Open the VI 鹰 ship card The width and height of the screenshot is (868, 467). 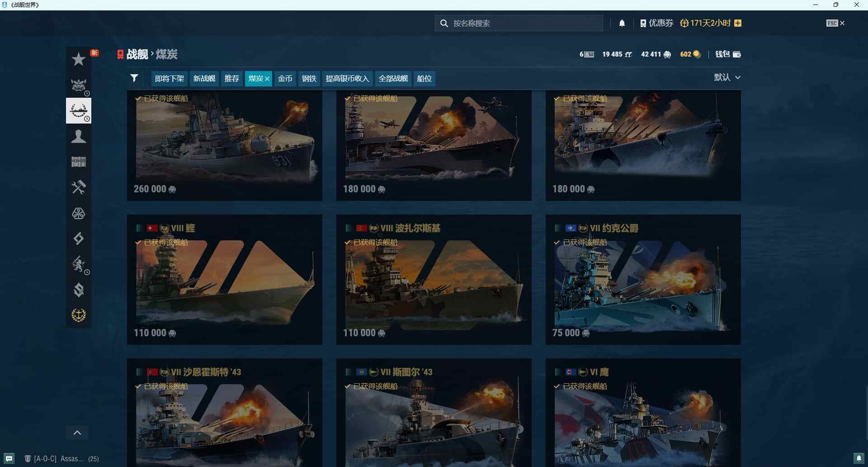[x=643, y=413]
